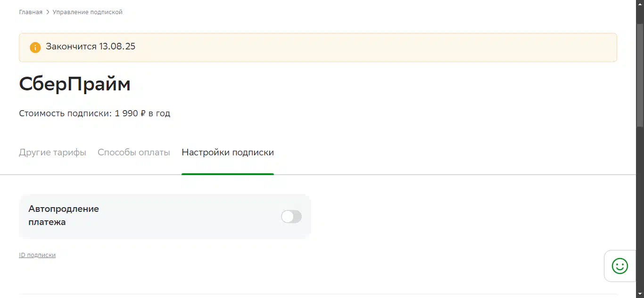644x298 pixels.
Task: Click the scrollbar track below the thumb
Action: (640, 212)
